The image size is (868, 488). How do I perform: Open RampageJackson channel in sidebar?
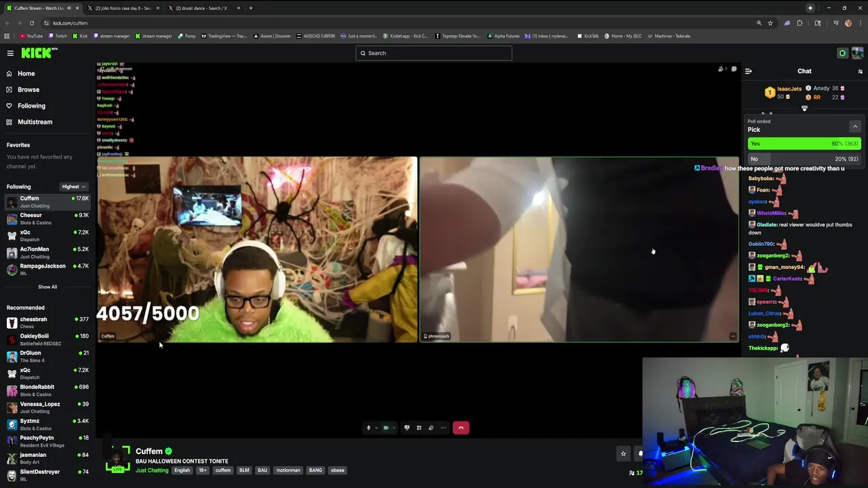point(47,270)
